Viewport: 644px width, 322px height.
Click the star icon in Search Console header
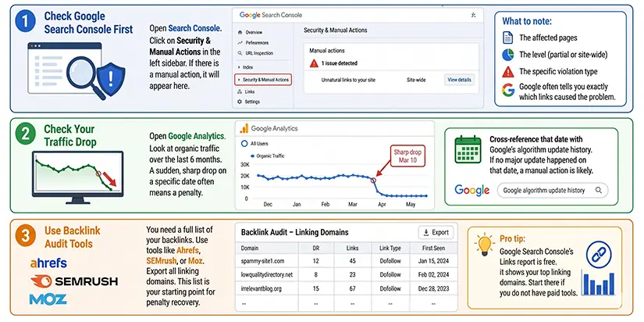pyautogui.click(x=473, y=15)
